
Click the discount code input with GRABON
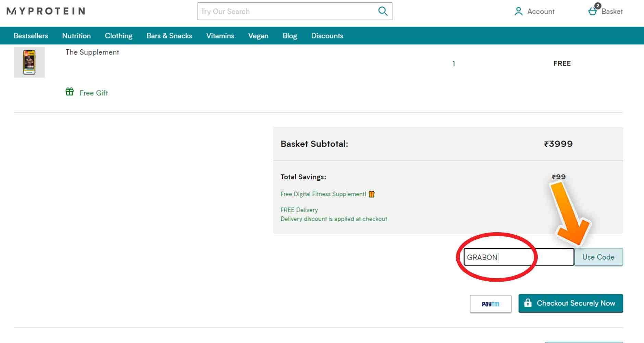(x=519, y=257)
